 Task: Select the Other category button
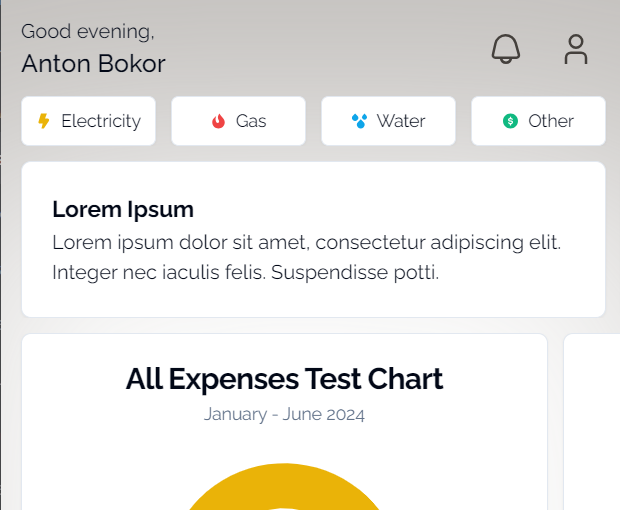tap(539, 121)
